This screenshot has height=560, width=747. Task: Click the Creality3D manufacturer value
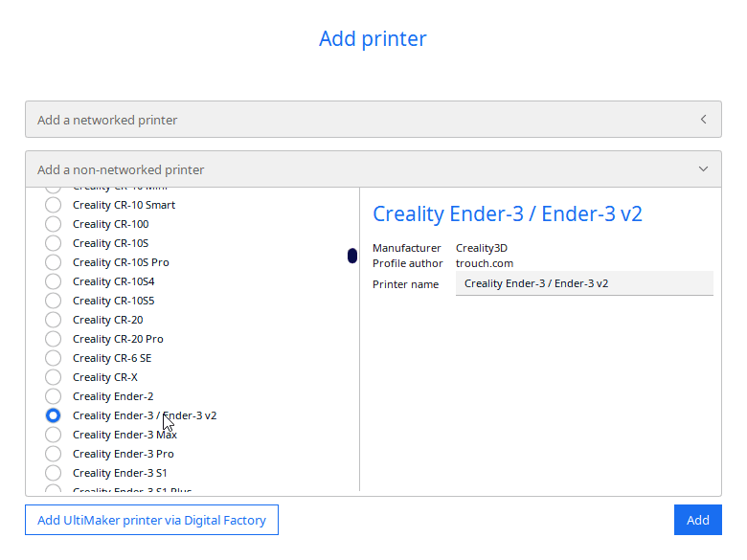481,248
